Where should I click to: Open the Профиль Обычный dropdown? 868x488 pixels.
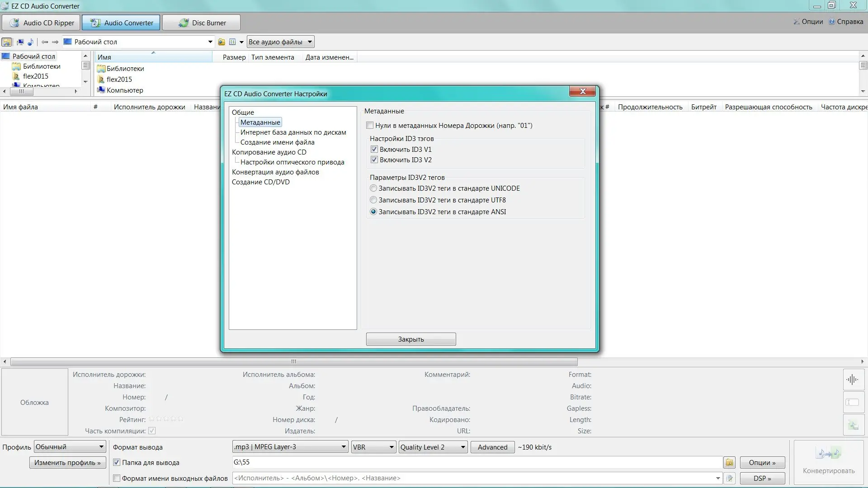(70, 447)
